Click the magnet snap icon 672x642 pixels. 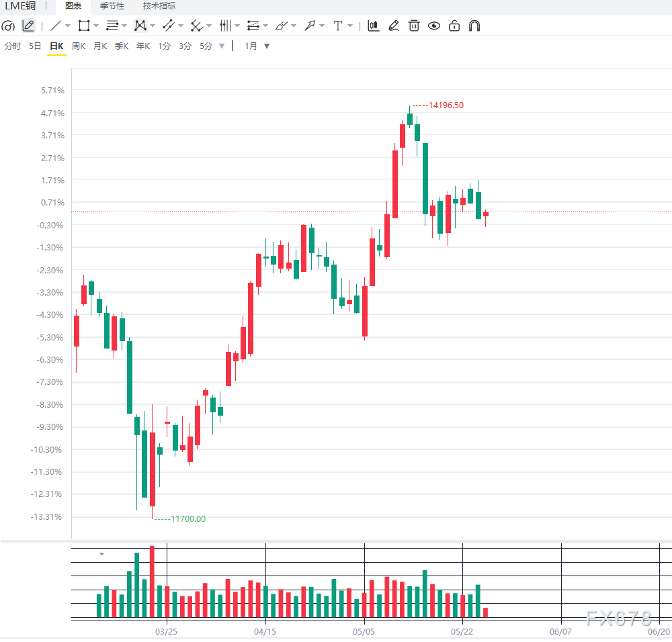(x=474, y=26)
